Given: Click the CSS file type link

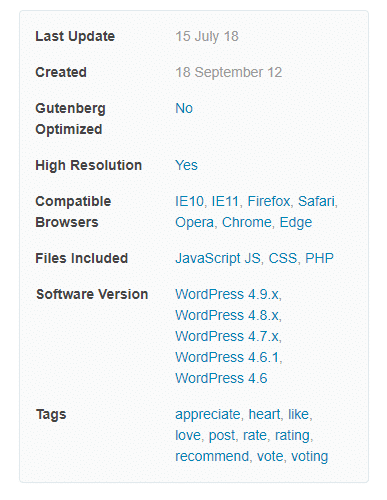Looking at the screenshot, I should pos(283,258).
